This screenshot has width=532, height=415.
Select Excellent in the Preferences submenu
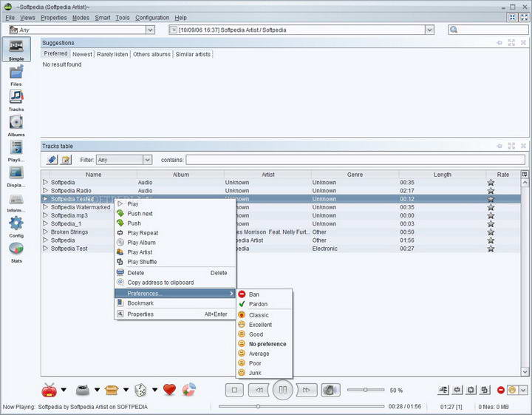pyautogui.click(x=260, y=325)
